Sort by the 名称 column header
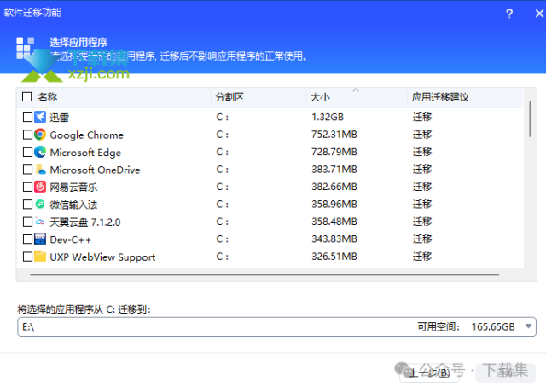Image resolution: width=546 pixels, height=392 pixels. pyautogui.click(x=48, y=96)
